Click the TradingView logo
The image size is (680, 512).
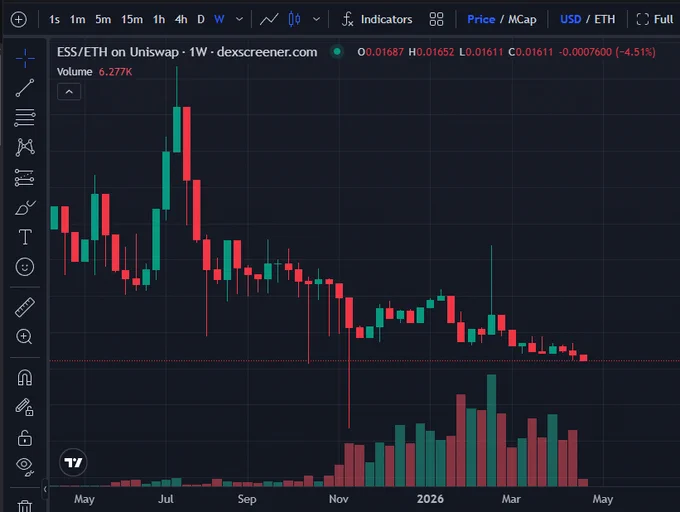point(73,463)
